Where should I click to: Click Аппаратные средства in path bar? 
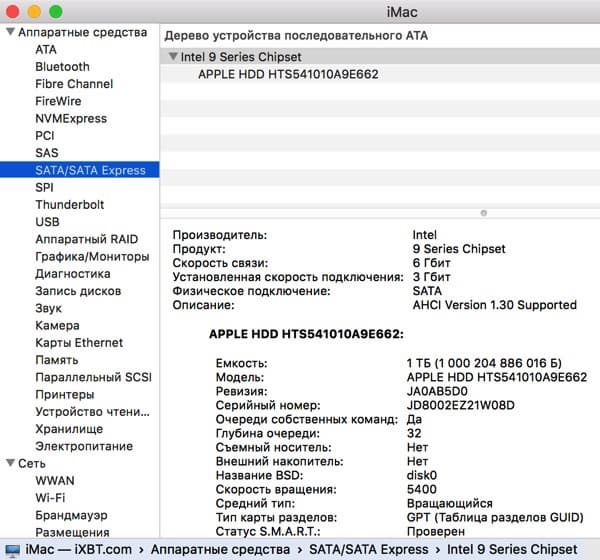220,549
